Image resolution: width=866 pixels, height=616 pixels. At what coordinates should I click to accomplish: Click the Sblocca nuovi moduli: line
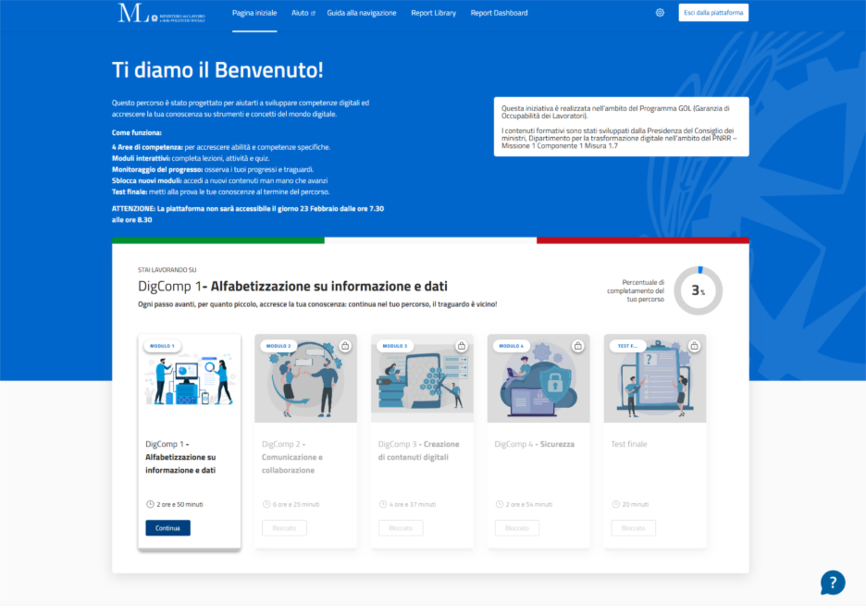(x=220, y=180)
